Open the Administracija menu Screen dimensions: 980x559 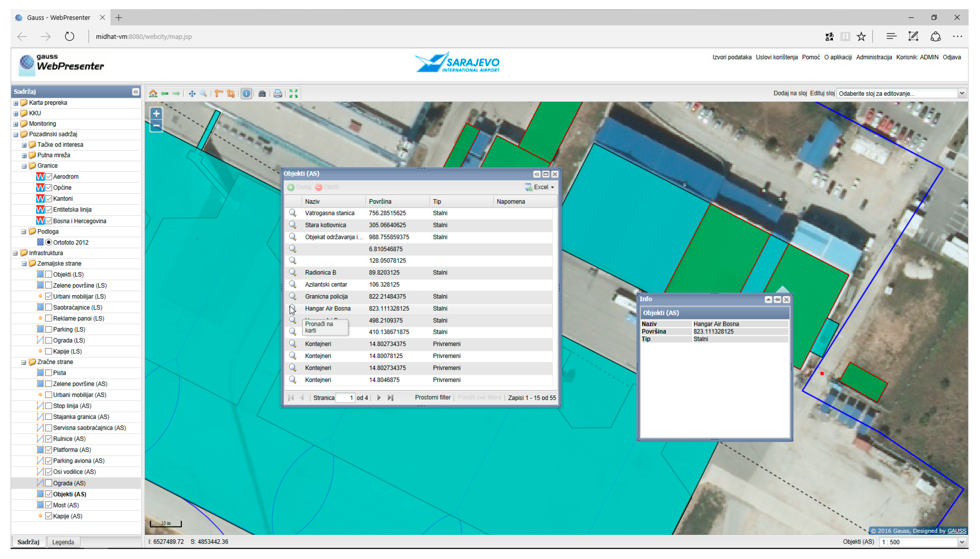[873, 57]
